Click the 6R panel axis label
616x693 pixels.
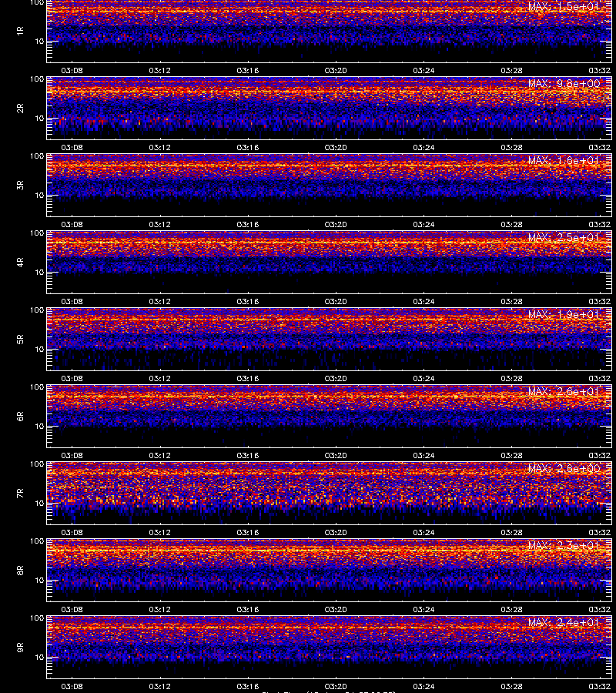coord(20,417)
